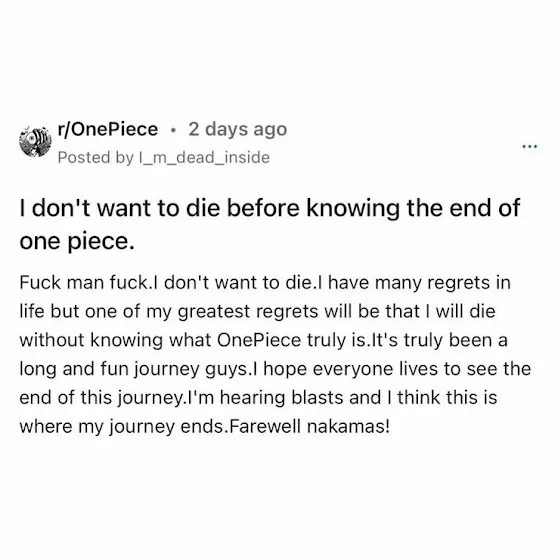The image size is (560, 560).
Task: Click the word 'regrets' in the first body line
Action: tap(458, 284)
